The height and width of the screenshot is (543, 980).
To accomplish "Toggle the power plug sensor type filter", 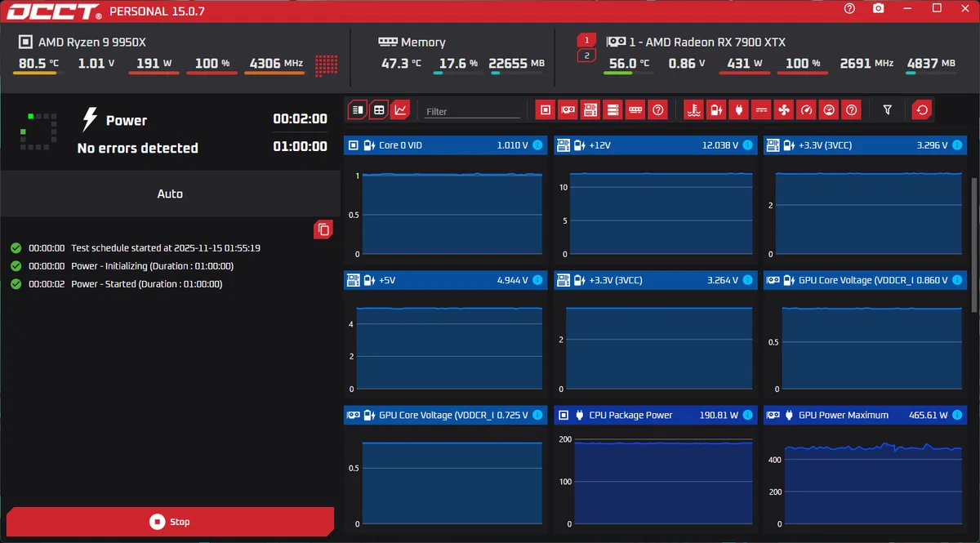I will pos(738,109).
